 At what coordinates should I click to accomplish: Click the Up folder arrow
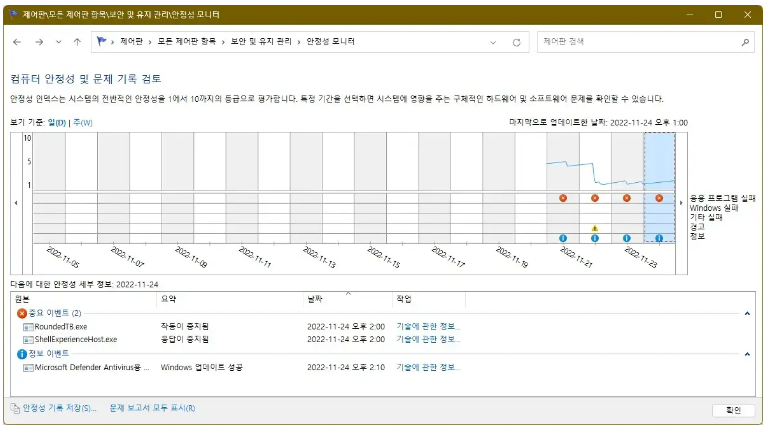[77, 42]
